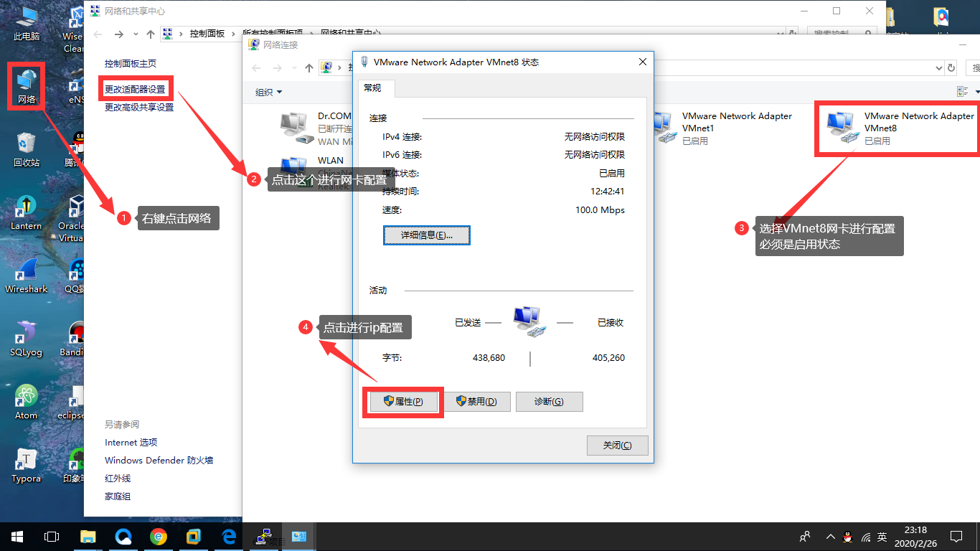This screenshot has width=980, height=551.
Task: Expand the 网络连接 address bar history dropdown
Action: coord(939,67)
